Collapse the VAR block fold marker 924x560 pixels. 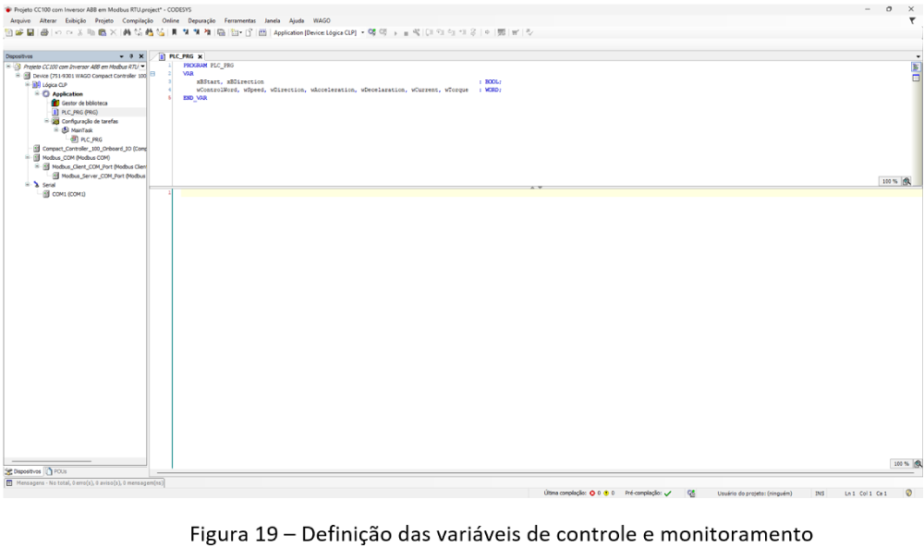[153, 73]
